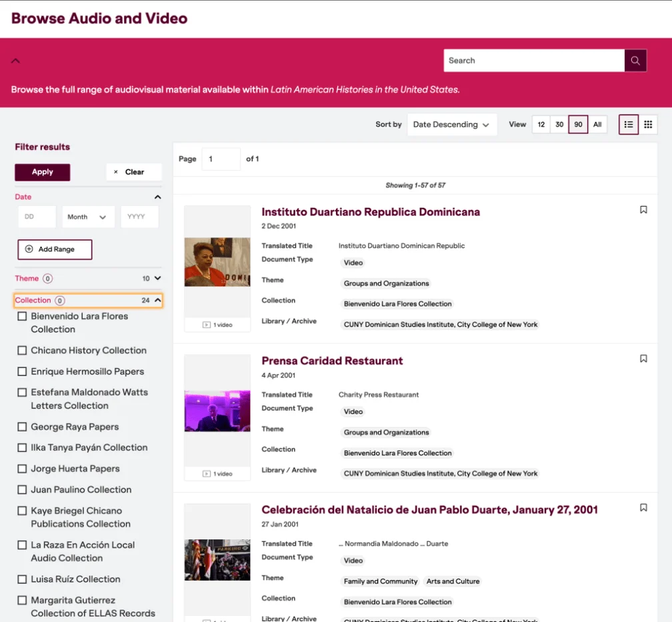Click the search magnifier button
Viewport: 672px width, 622px height.
635,61
